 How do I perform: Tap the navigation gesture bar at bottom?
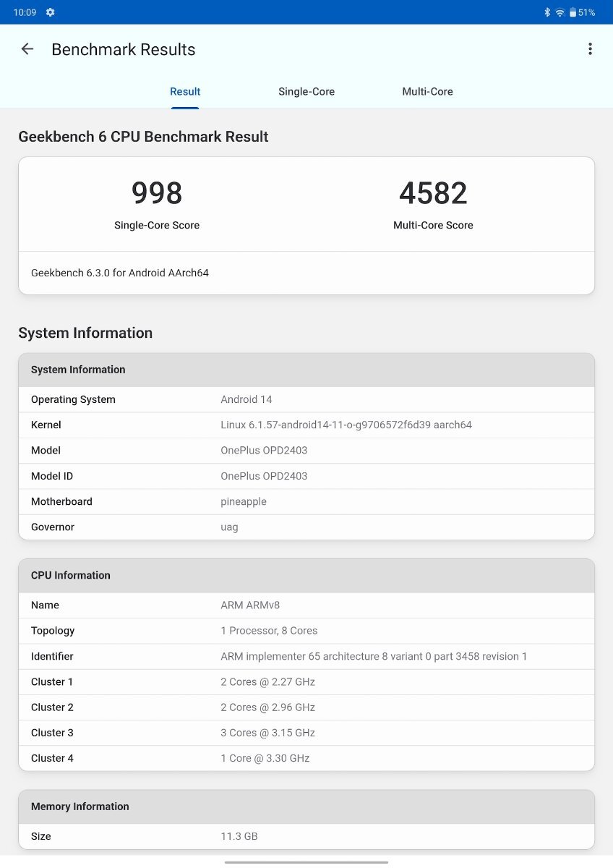306,861
